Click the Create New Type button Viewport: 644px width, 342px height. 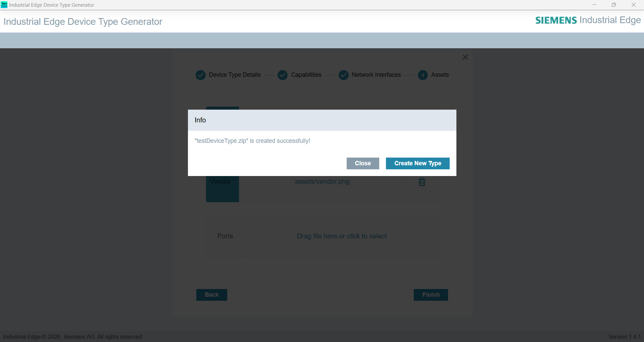click(418, 163)
